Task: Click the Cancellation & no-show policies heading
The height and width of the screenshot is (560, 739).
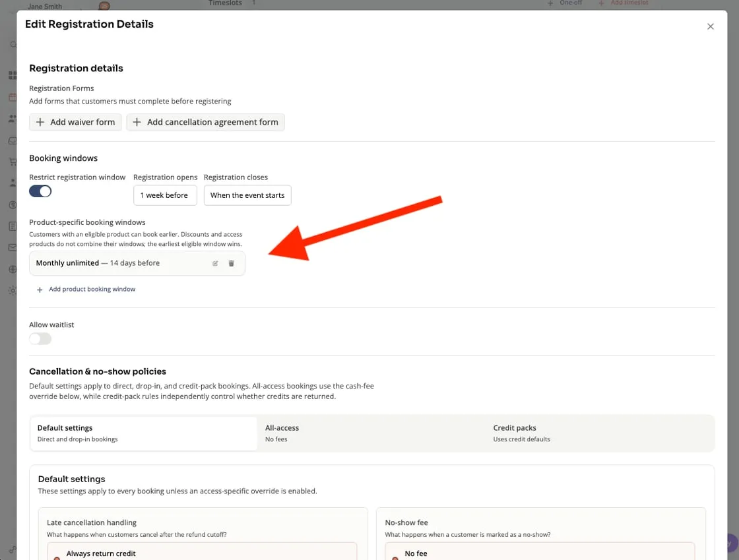Action: coord(98,371)
